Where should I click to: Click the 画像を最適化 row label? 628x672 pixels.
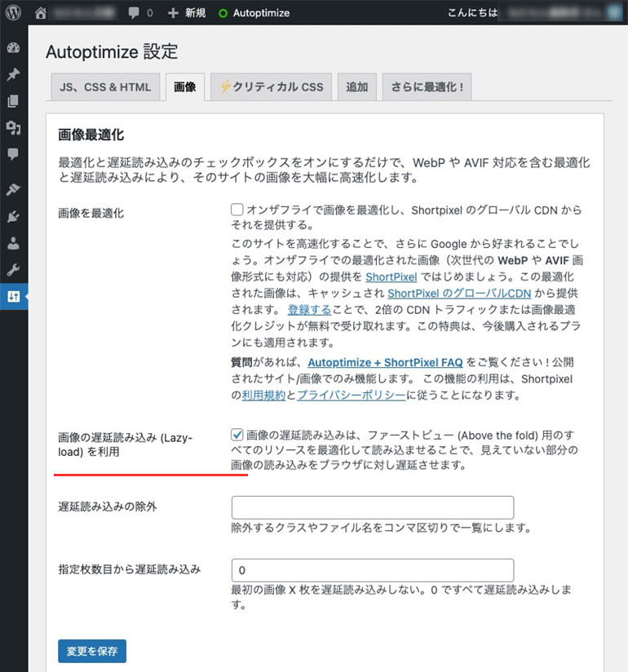(91, 214)
